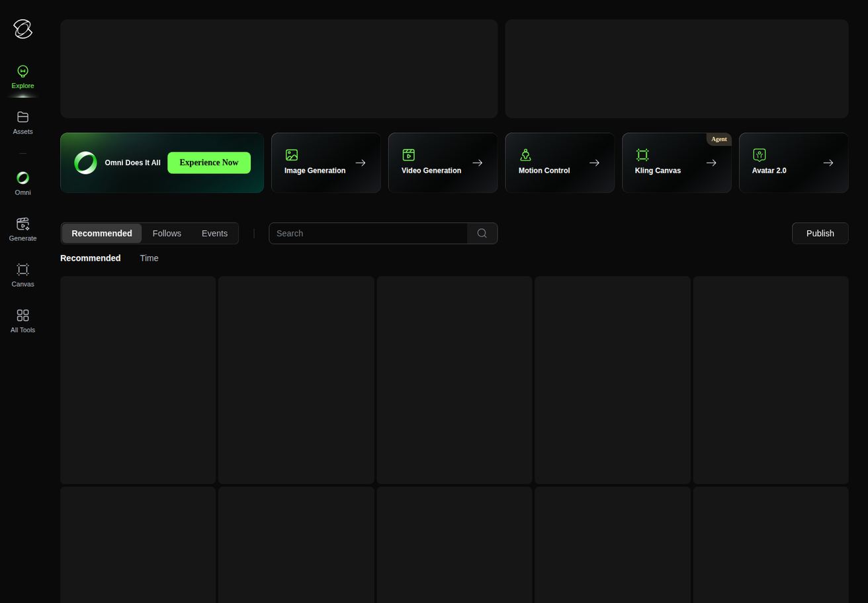
Task: Sort feed by Time
Action: pos(149,258)
